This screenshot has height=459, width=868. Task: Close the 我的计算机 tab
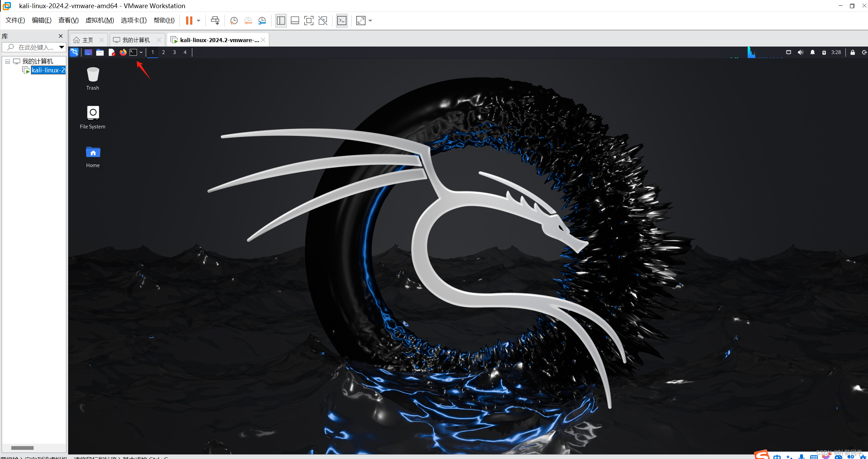coord(159,40)
